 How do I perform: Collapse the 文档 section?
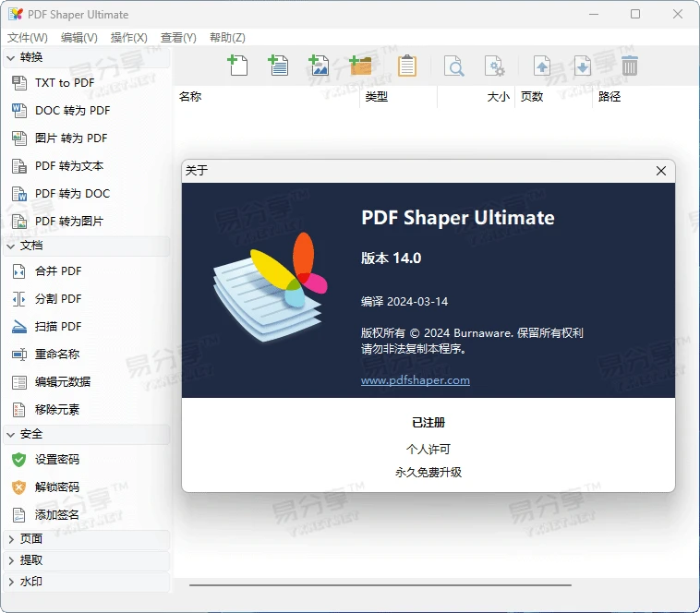point(87,246)
